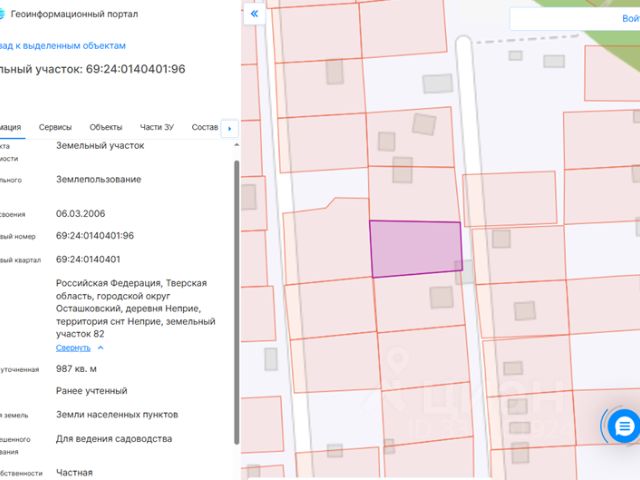Open the Сервисы tab
This screenshot has width=640, height=480.
click(x=55, y=127)
